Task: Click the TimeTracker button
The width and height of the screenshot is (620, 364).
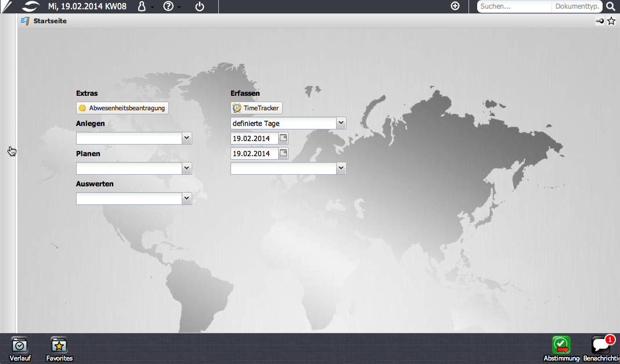Action: point(257,108)
